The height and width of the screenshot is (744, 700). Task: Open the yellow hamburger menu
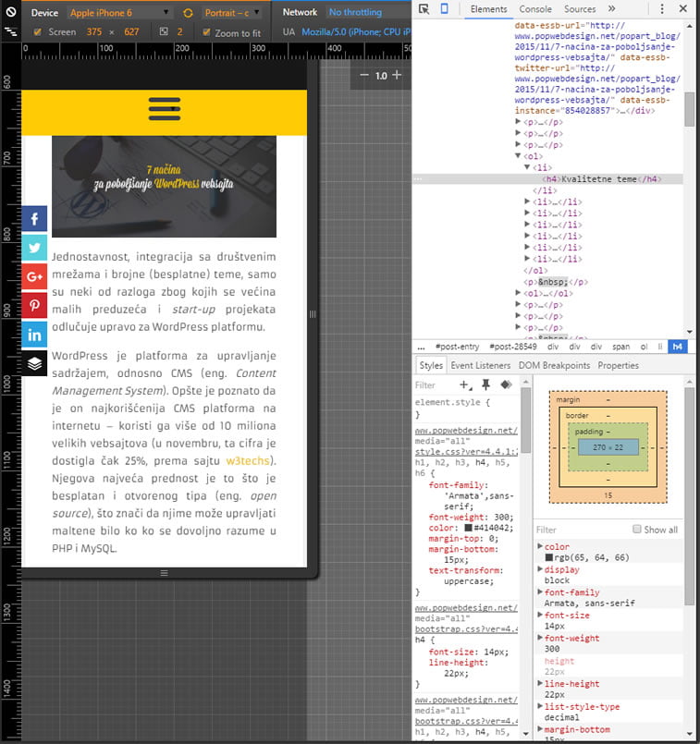pos(165,109)
